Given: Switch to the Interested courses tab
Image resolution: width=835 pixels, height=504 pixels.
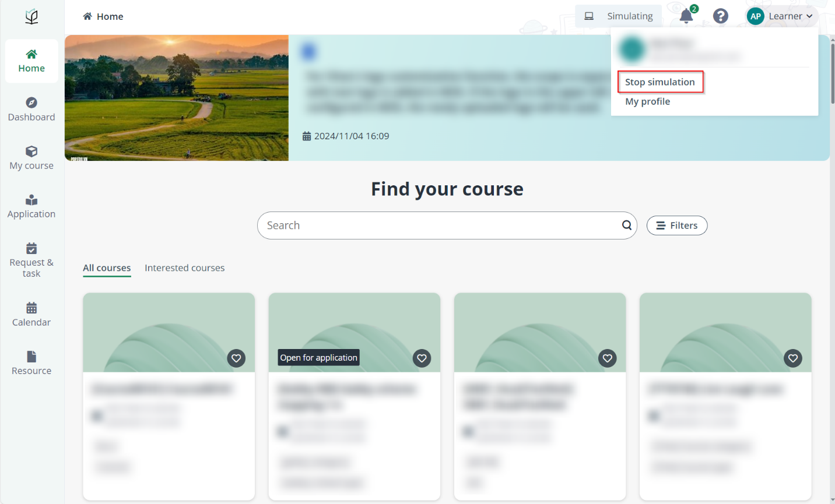Looking at the screenshot, I should coord(185,268).
